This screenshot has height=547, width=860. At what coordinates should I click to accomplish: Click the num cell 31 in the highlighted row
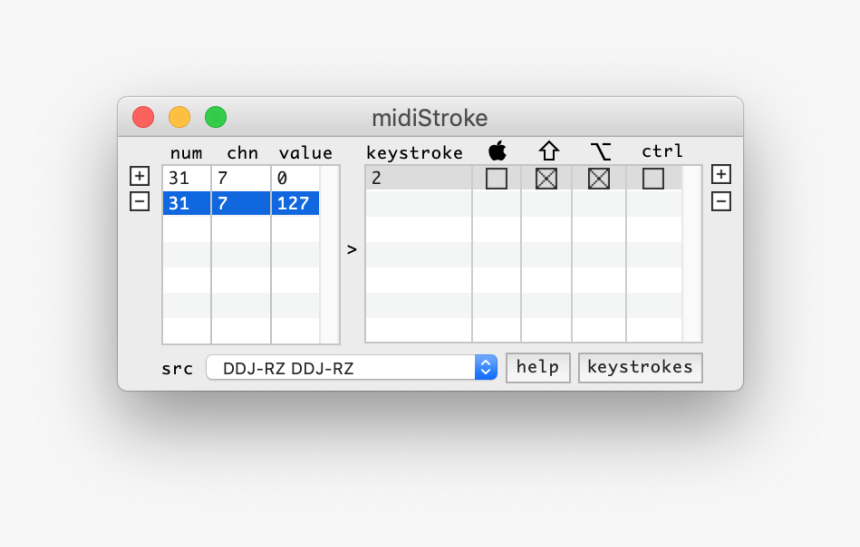click(x=186, y=203)
